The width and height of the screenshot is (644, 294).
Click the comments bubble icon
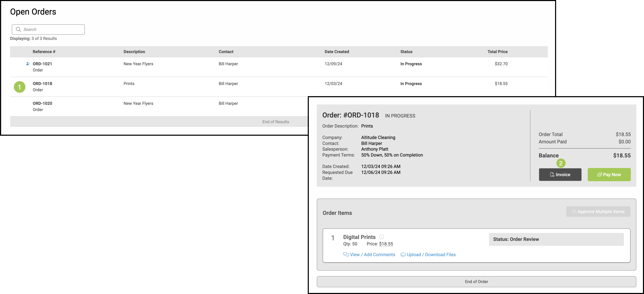point(346,254)
